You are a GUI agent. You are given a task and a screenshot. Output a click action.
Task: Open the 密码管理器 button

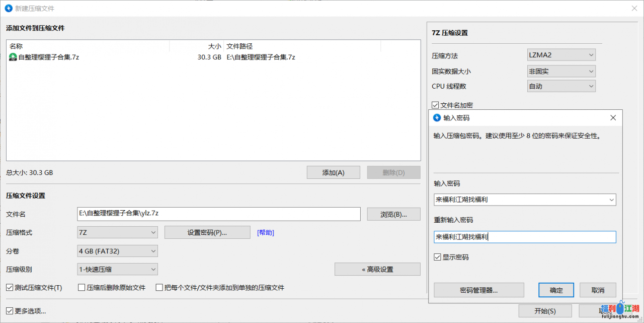[478, 290]
